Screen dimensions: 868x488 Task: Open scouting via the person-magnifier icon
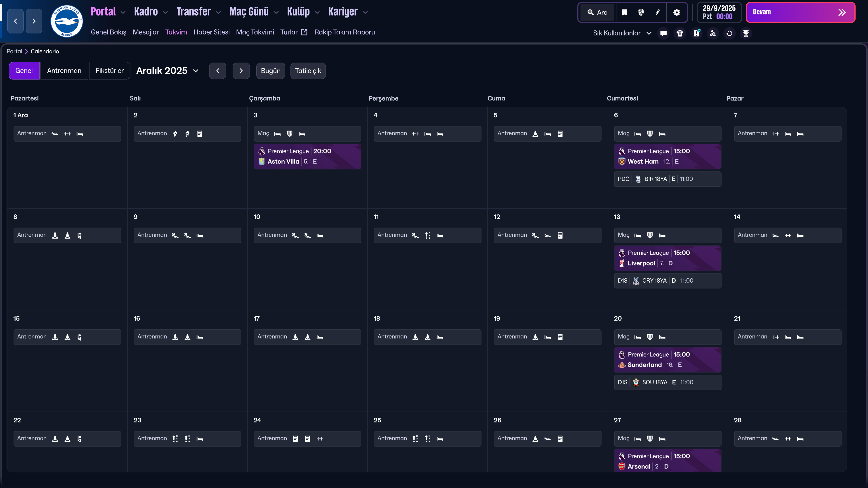tap(713, 33)
